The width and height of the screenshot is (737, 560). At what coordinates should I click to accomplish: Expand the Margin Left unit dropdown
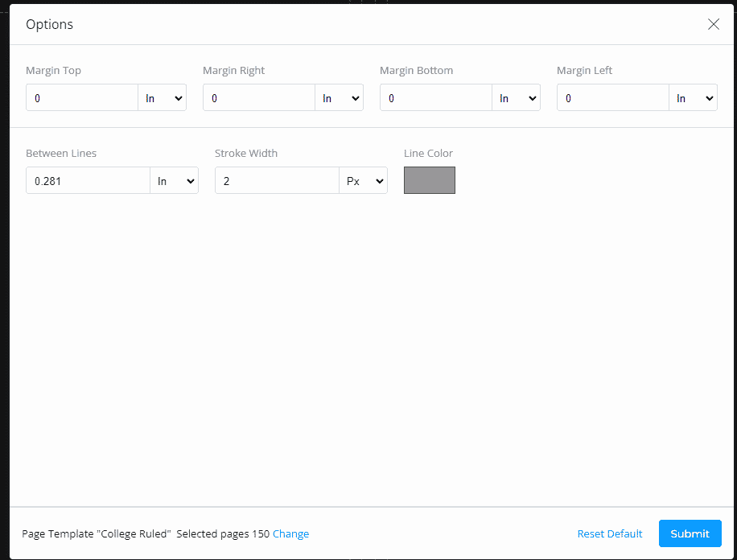tap(694, 98)
